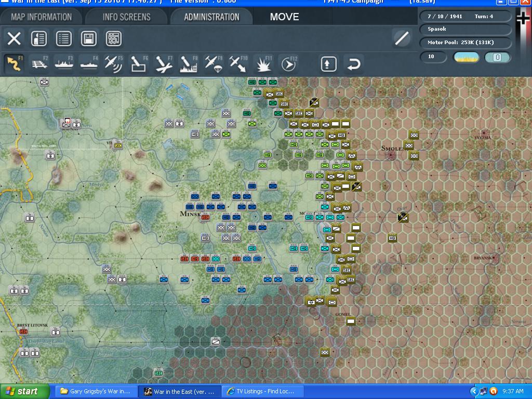Open the ADMINISTRATION tab
The height and width of the screenshot is (399, 532).
(212, 17)
